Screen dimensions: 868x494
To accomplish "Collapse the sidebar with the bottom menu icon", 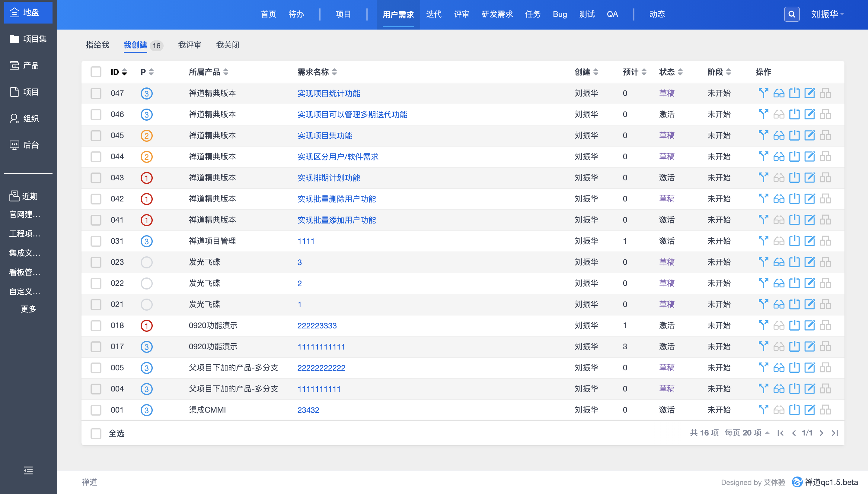I will pyautogui.click(x=28, y=470).
